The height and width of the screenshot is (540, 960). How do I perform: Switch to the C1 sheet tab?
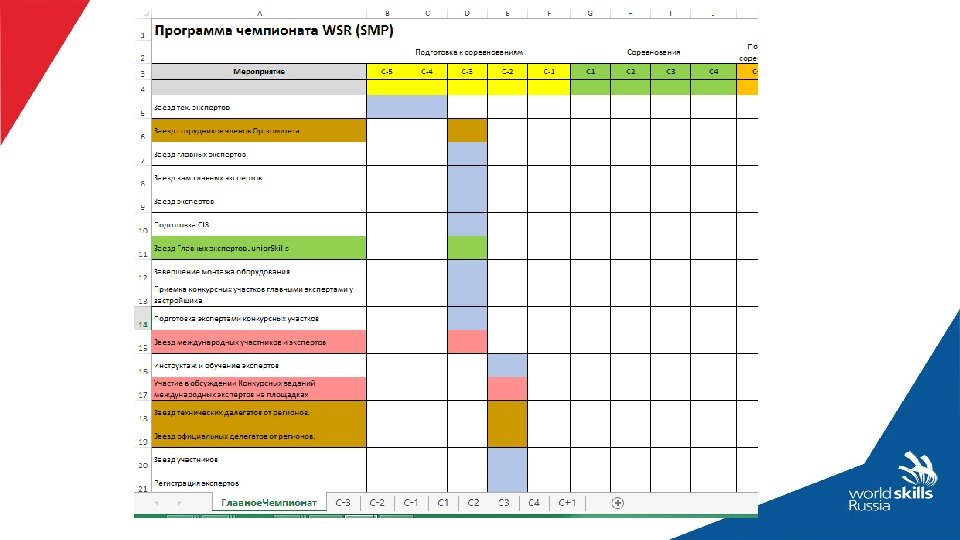click(443, 503)
